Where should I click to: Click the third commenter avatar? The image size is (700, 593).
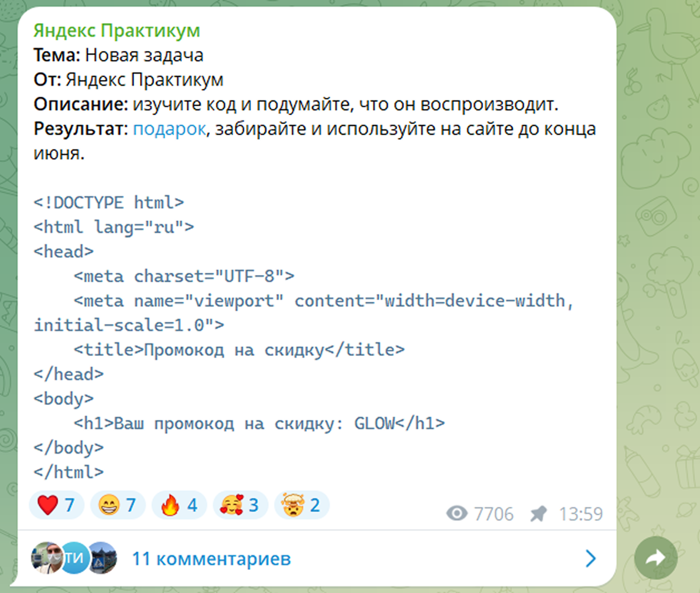pos(102,558)
